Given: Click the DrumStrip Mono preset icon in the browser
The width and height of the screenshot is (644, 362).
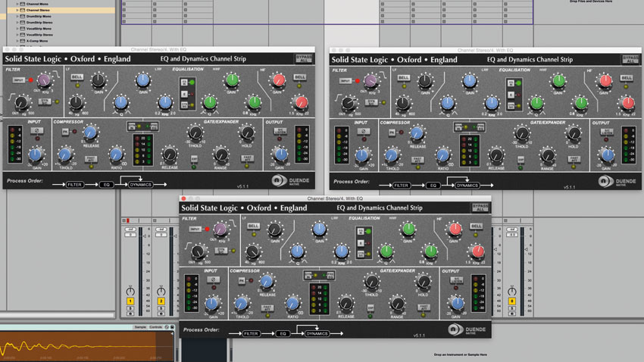Looking at the screenshot, I should tap(22, 16).
